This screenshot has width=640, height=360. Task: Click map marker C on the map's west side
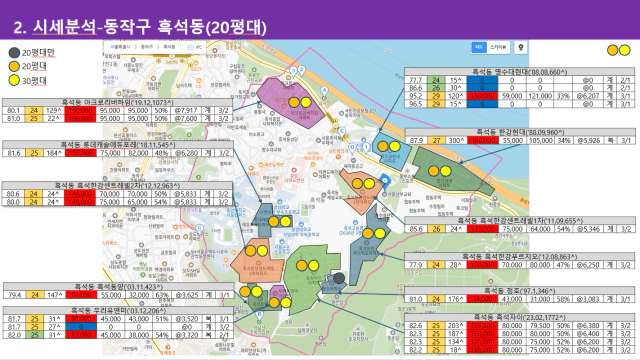pyautogui.click(x=199, y=229)
